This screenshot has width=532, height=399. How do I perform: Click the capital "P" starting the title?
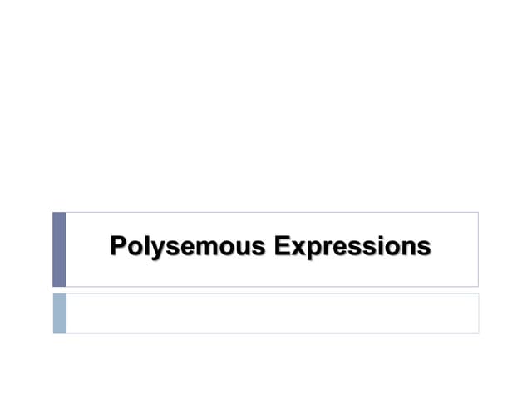click(x=118, y=247)
